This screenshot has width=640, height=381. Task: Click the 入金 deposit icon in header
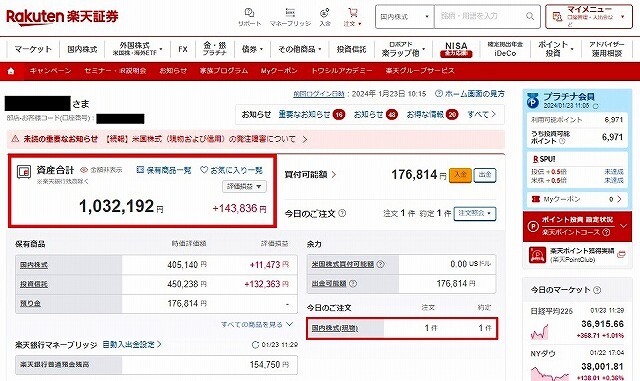[325, 13]
